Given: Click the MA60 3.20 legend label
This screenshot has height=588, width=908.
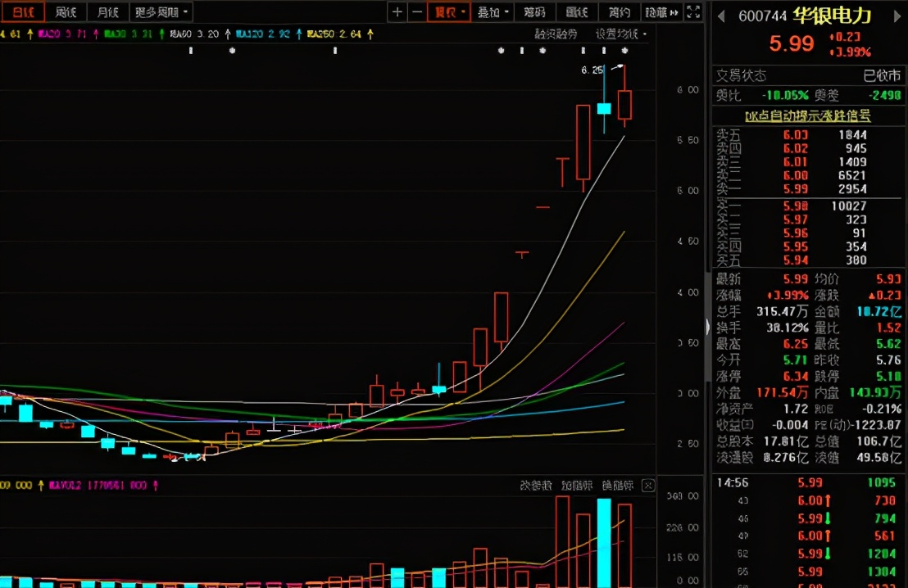Looking at the screenshot, I should [x=194, y=34].
